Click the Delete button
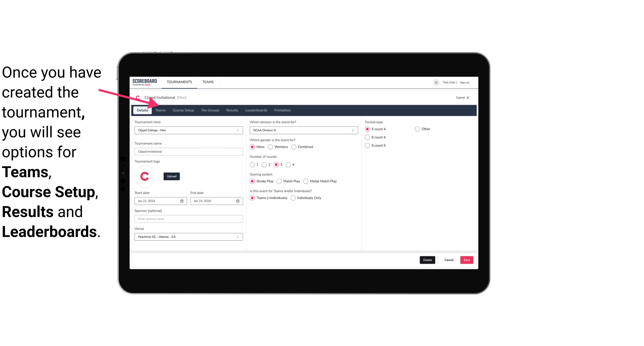 click(427, 259)
